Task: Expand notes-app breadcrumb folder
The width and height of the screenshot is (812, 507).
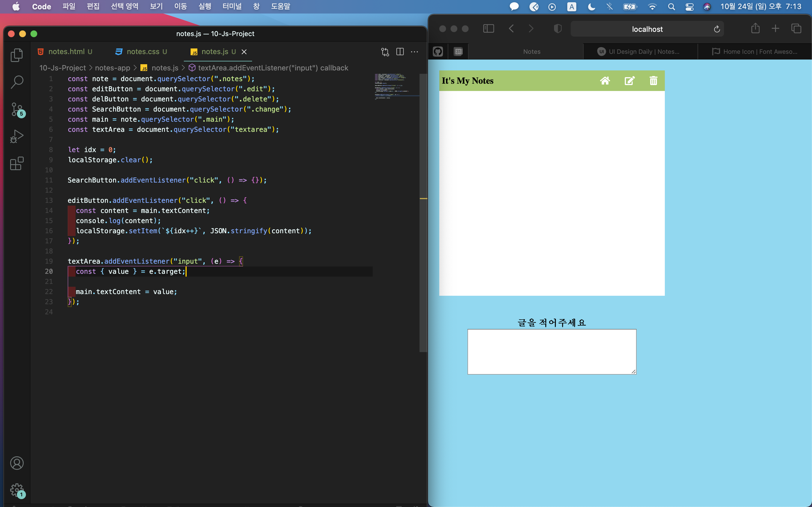Action: tap(112, 68)
